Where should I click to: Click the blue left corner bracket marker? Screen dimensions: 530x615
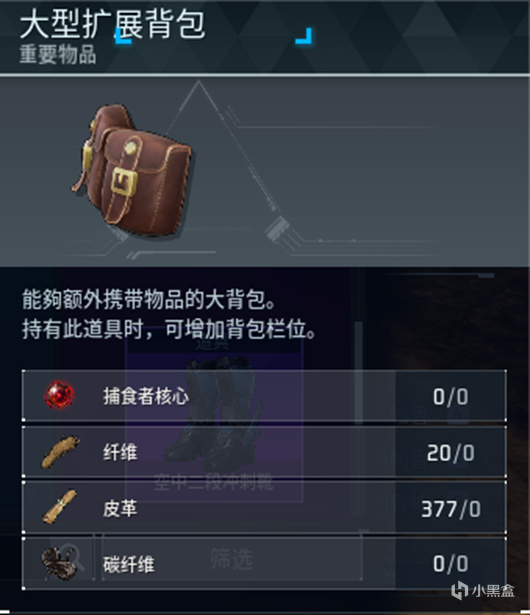[x=123, y=36]
